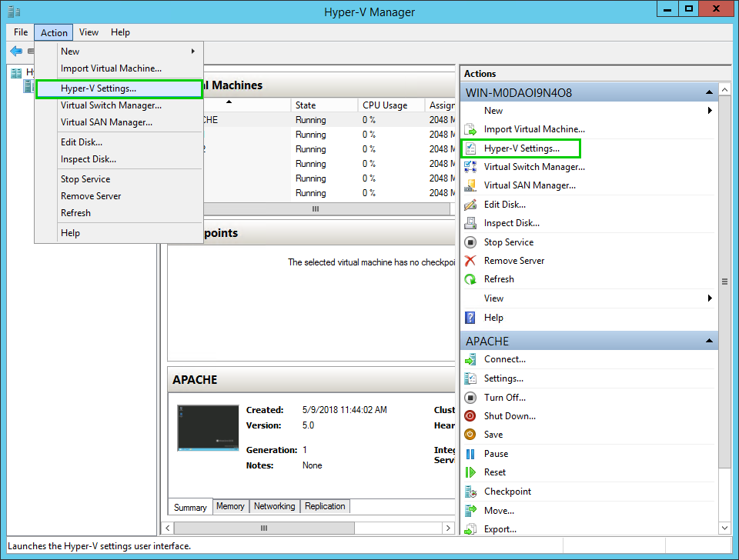Reset the APACHE virtual machine
Viewport: 739px width, 560px height.
493,472
